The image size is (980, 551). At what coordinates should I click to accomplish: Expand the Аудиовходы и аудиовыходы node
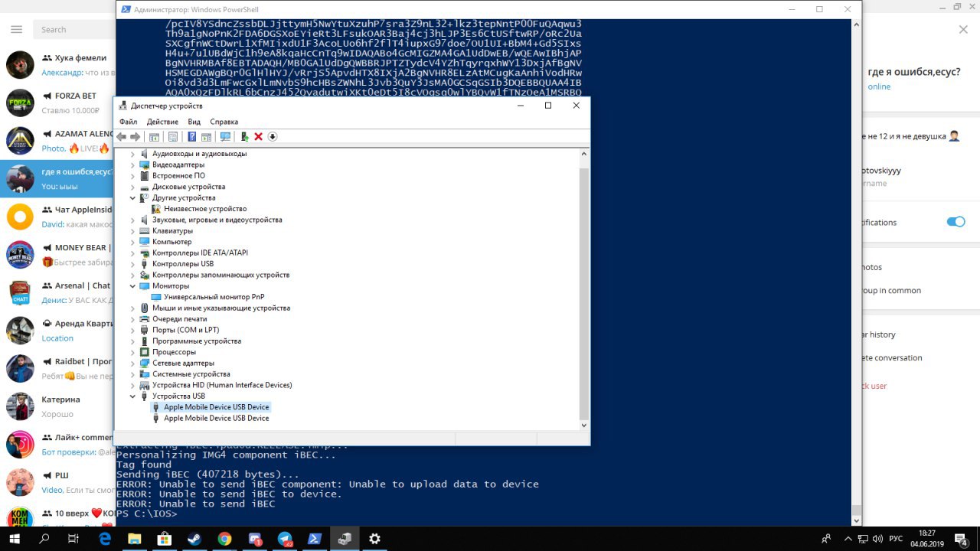pyautogui.click(x=132, y=154)
